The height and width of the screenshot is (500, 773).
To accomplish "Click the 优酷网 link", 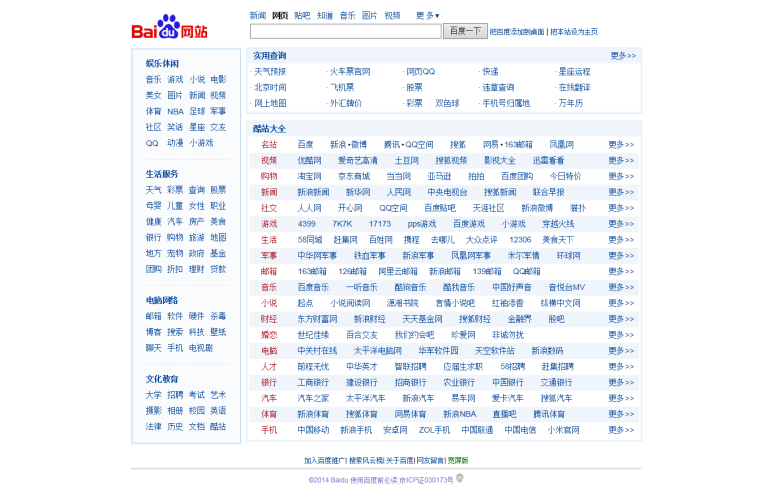I will 310,160.
